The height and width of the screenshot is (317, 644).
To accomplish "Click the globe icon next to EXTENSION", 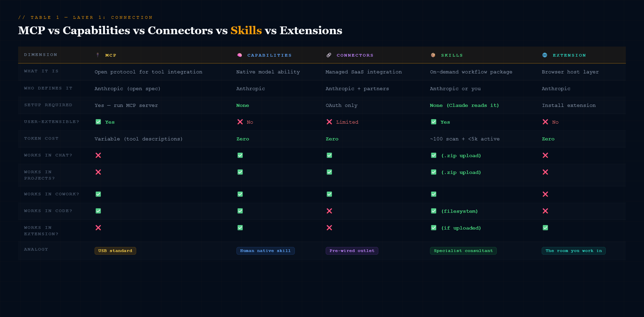I will (545, 55).
